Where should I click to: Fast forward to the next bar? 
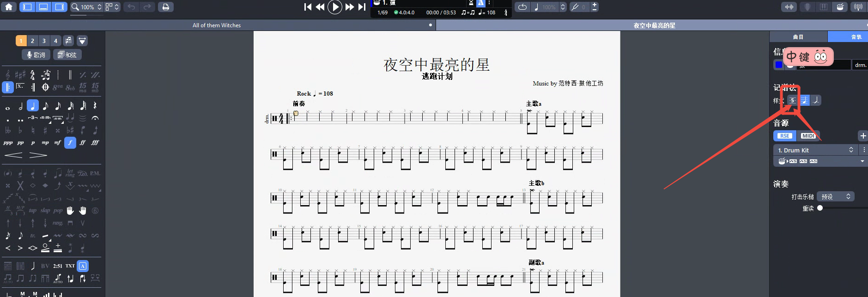pyautogui.click(x=350, y=7)
